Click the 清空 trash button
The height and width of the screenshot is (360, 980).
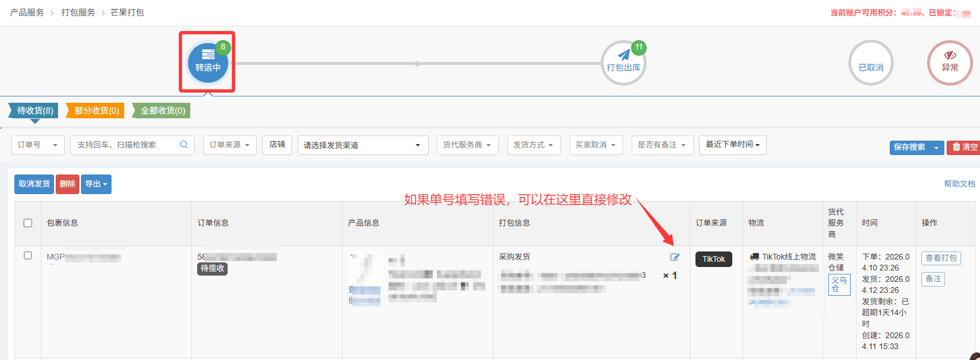click(x=964, y=147)
